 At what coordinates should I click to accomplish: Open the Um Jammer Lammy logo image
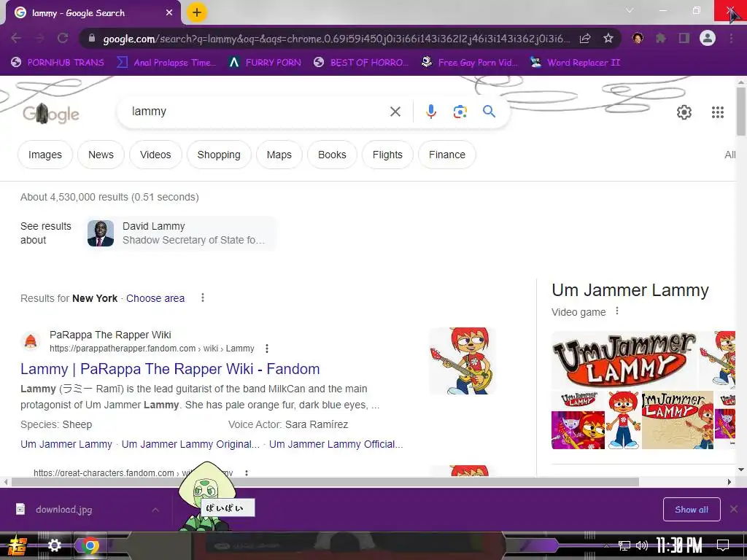[x=624, y=360]
